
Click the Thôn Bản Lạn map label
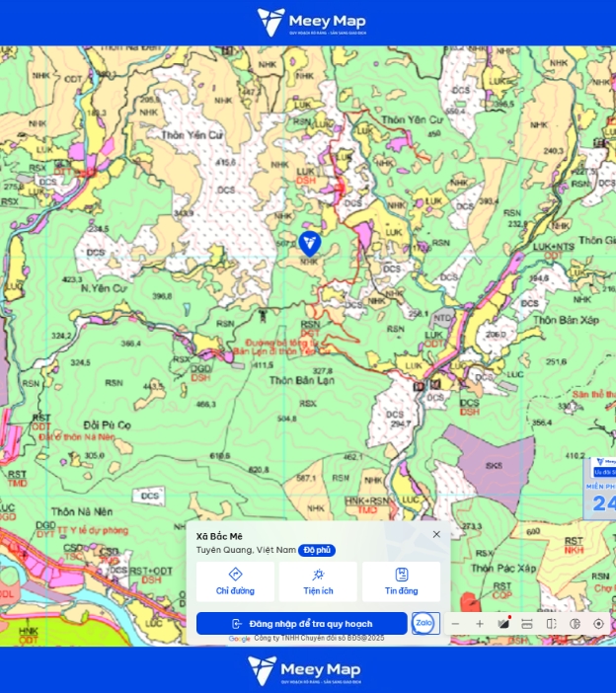click(302, 380)
